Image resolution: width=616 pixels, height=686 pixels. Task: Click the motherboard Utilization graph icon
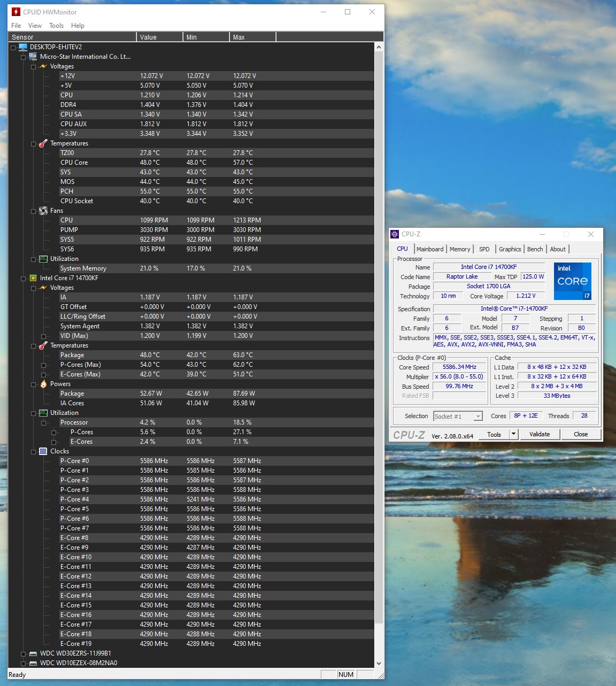click(x=43, y=259)
